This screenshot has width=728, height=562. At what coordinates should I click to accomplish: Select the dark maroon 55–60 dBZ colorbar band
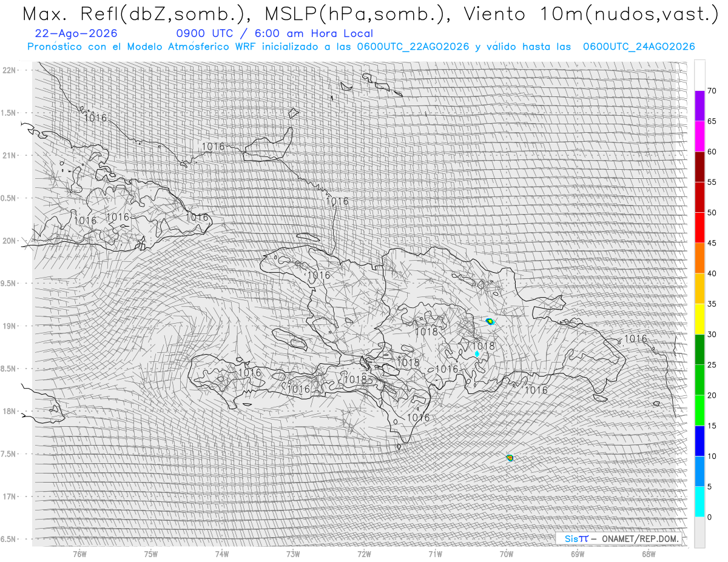699,167
